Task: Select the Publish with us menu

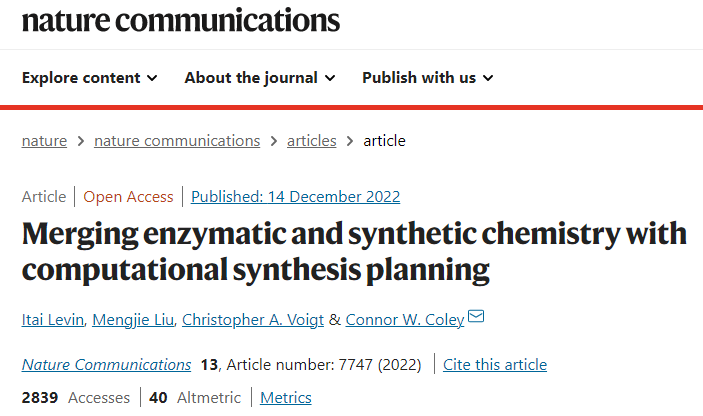Action: click(419, 78)
